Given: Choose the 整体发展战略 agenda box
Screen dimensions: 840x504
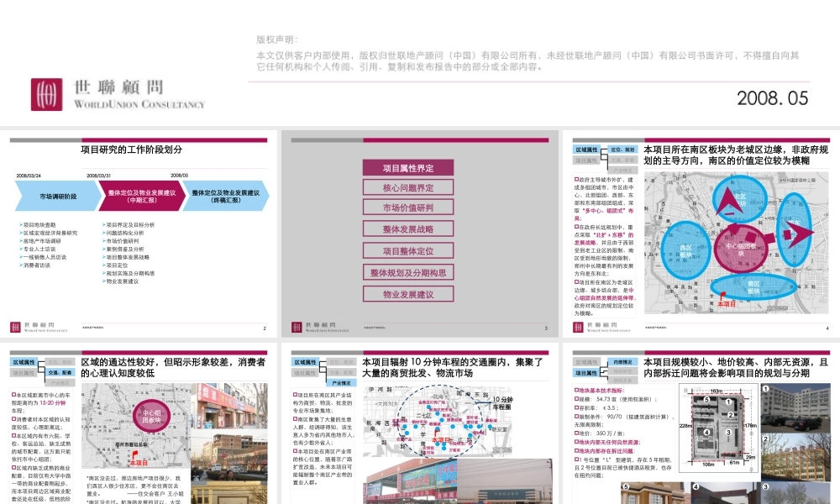Looking at the screenshot, I should click(x=408, y=228).
